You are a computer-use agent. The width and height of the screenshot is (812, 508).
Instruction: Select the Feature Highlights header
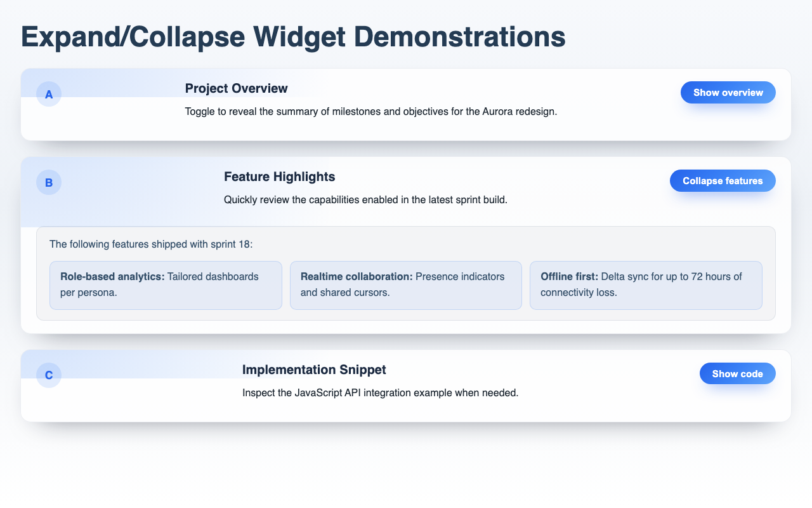click(279, 177)
